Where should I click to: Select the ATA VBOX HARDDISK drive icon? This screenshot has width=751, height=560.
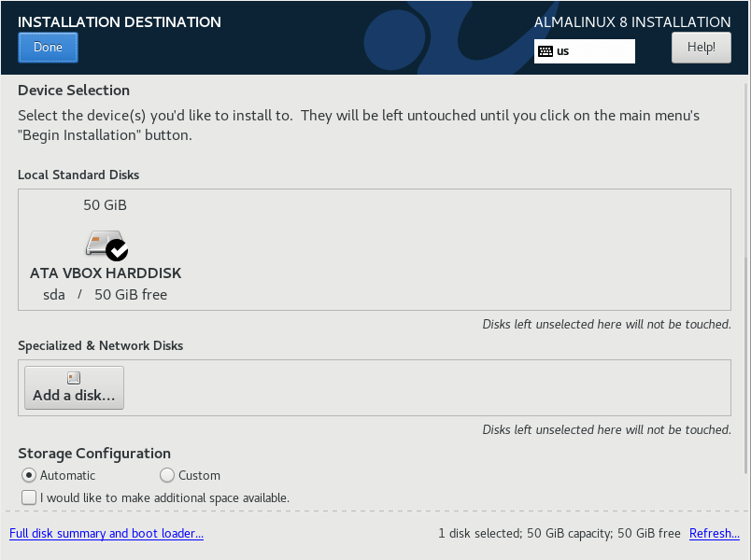tap(106, 245)
